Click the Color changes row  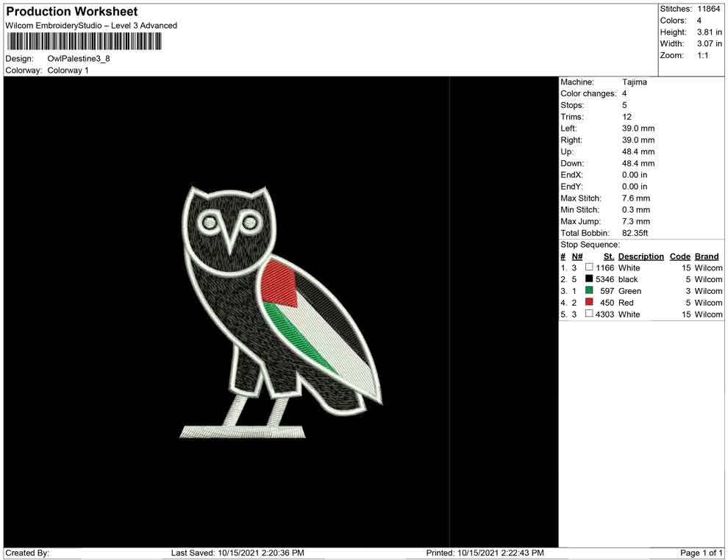594,93
